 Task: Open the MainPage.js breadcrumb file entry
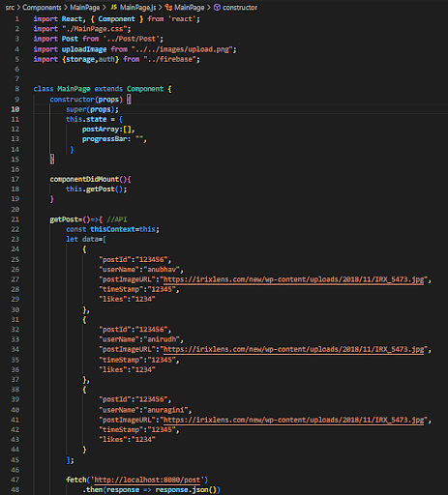click(137, 8)
